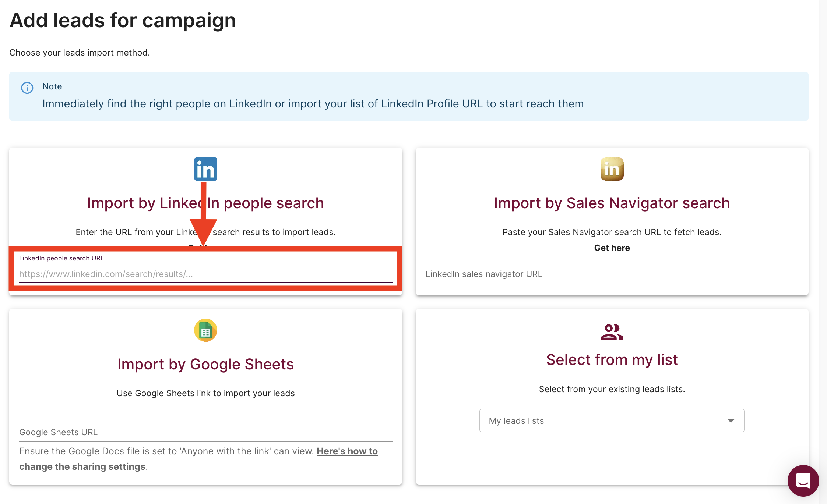Click the info icon beside Note
The width and height of the screenshot is (827, 504).
(27, 88)
